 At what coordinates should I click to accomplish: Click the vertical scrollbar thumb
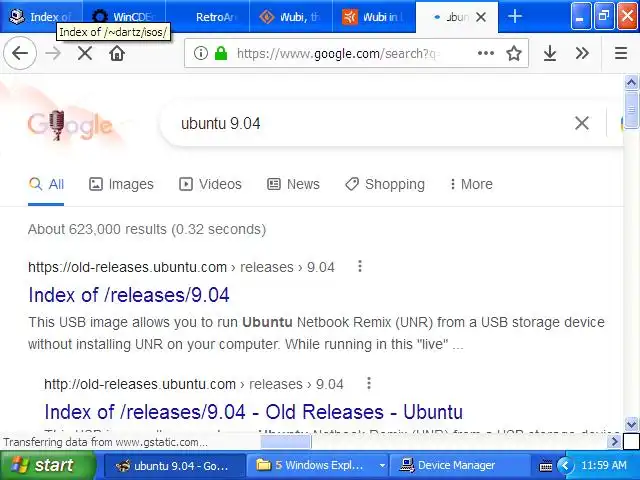click(631, 110)
